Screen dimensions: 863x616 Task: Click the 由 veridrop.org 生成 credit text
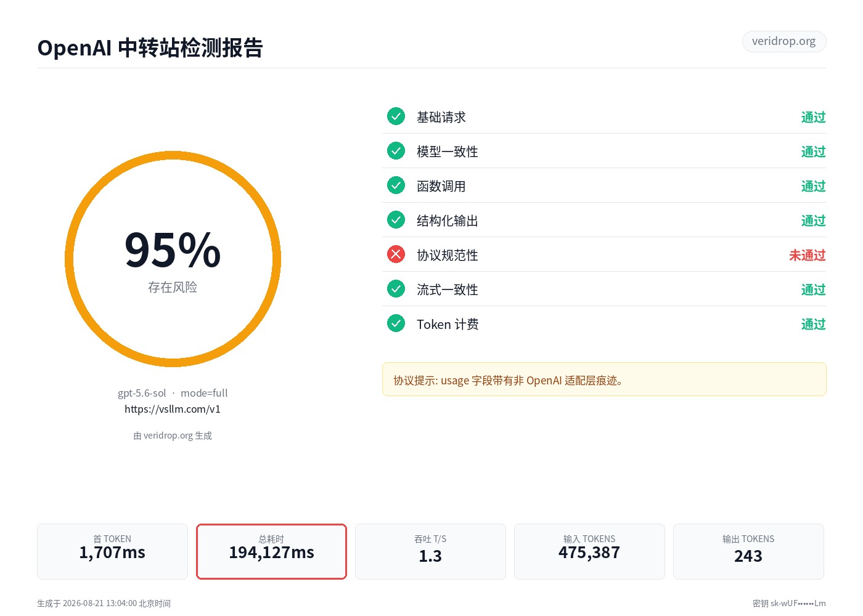click(173, 436)
